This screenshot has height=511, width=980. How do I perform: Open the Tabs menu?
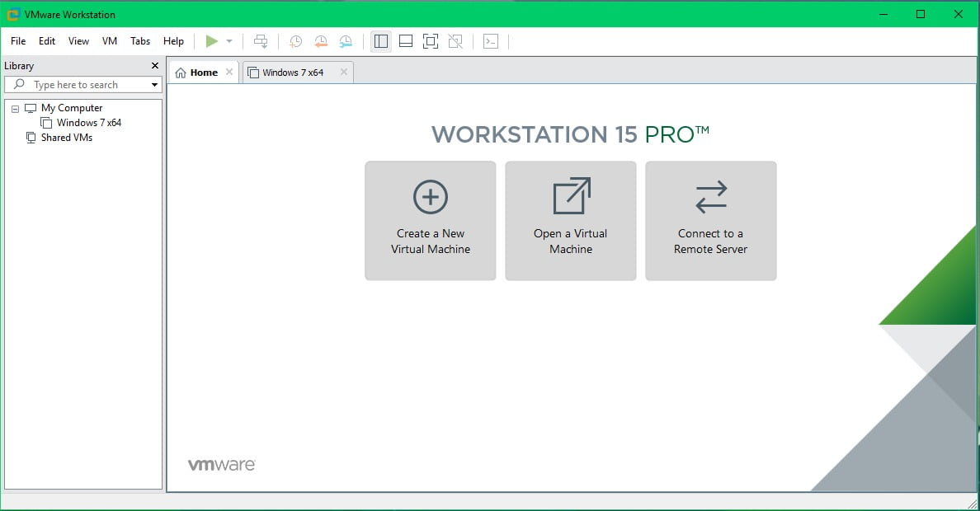tap(140, 41)
